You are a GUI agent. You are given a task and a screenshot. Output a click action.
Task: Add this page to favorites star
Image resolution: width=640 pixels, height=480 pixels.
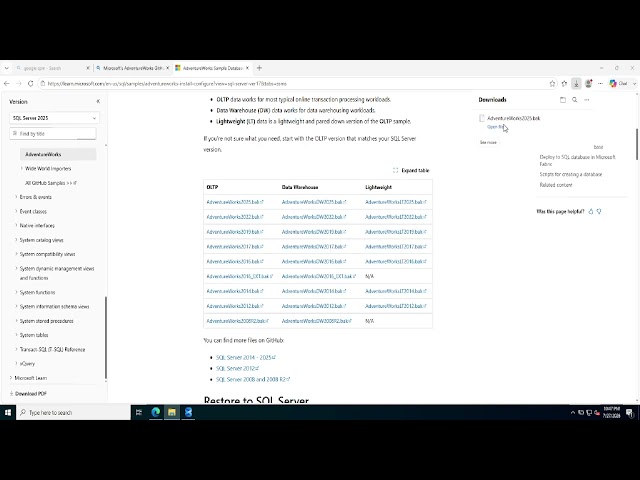point(552,83)
